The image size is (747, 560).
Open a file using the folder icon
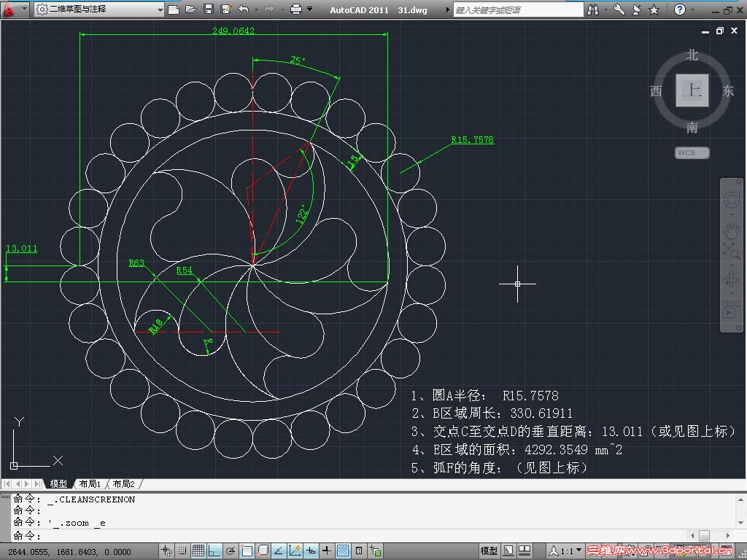[191, 9]
